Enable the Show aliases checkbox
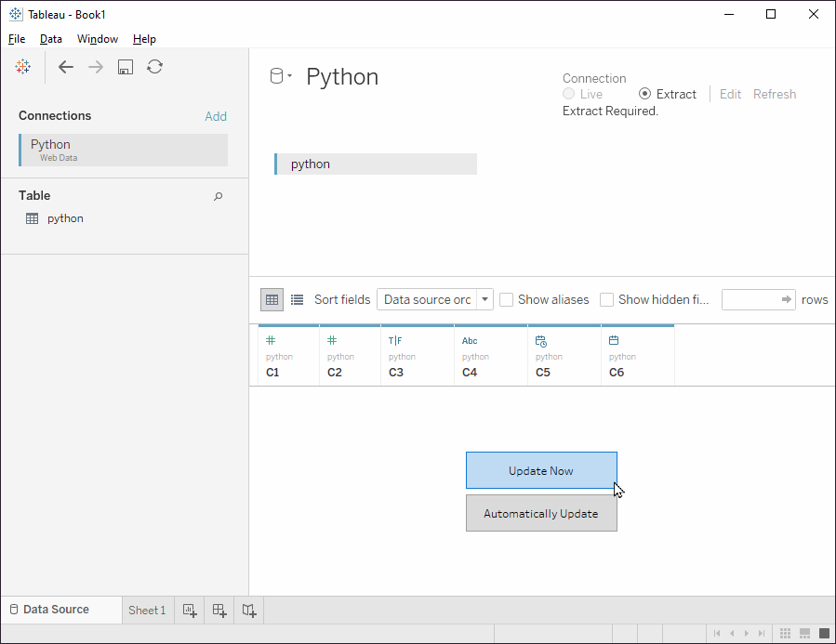The height and width of the screenshot is (644, 836). coord(507,299)
